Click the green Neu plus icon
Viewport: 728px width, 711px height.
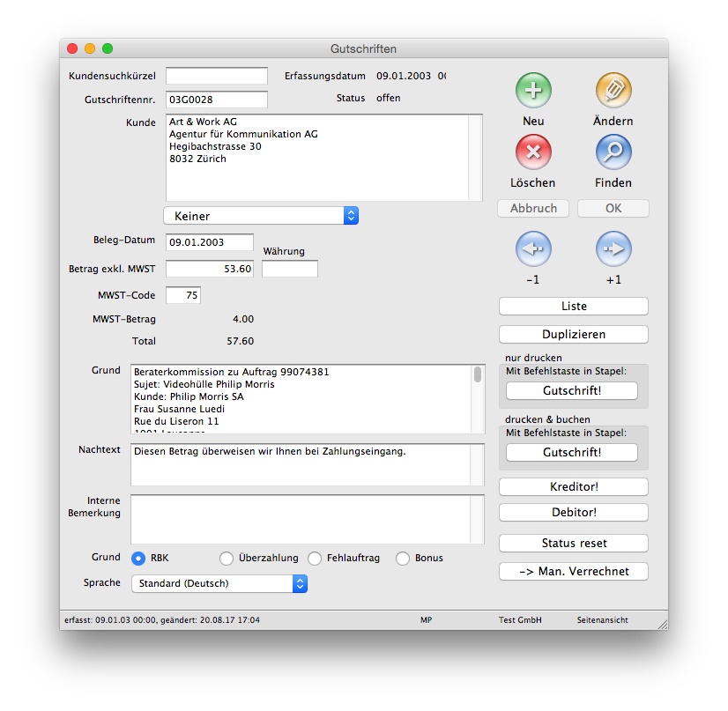(x=533, y=90)
